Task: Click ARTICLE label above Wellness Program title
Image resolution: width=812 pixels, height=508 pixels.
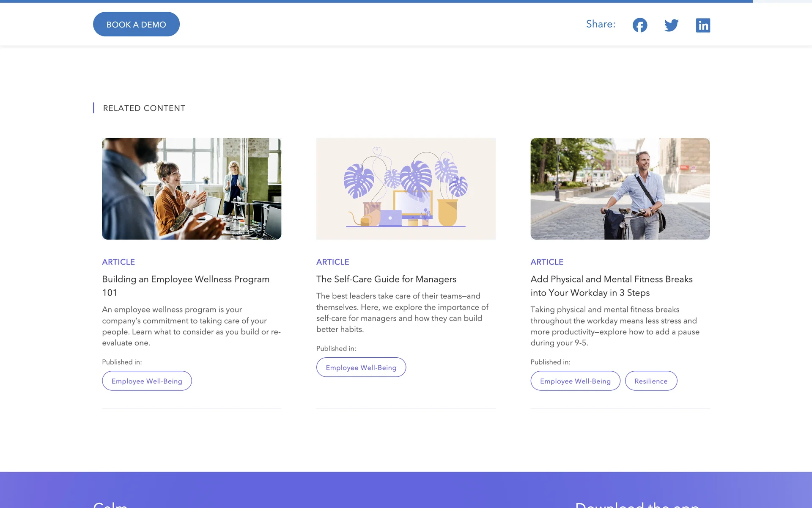Action: point(118,262)
